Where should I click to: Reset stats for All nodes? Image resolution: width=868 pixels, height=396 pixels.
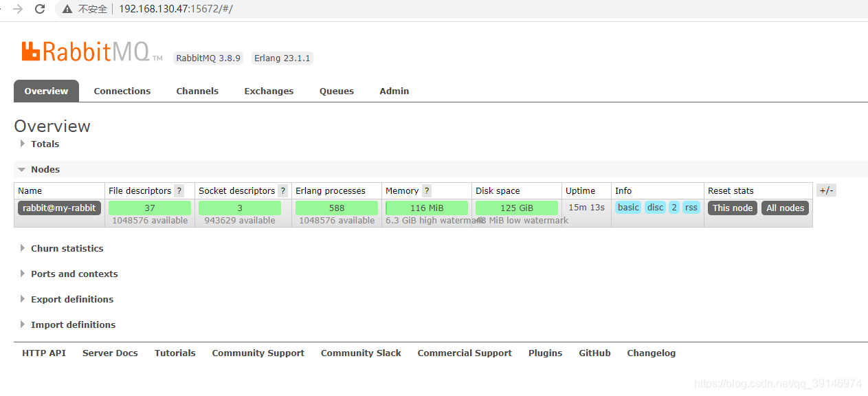pyautogui.click(x=786, y=208)
